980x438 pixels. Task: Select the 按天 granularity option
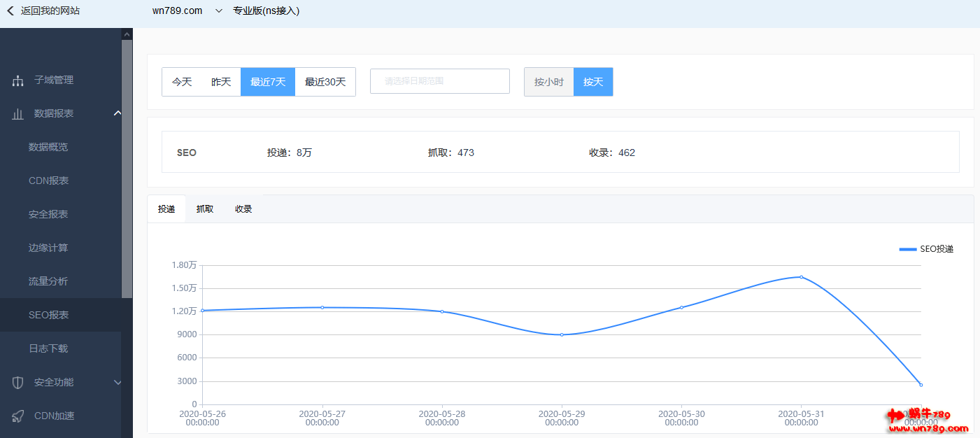593,82
